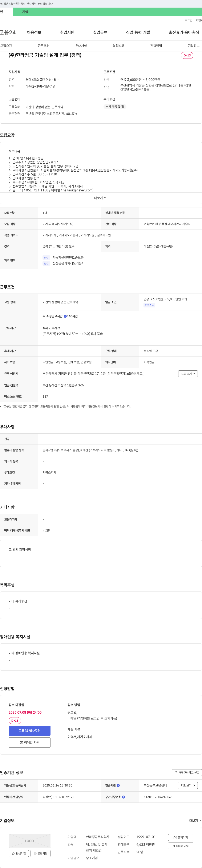Jump to the 모집요강 section tab
This screenshot has height=868, width=202.
click(6, 46)
